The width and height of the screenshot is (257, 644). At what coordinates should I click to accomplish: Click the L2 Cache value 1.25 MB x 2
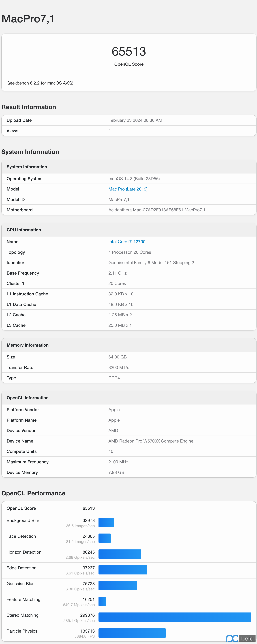coord(120,315)
